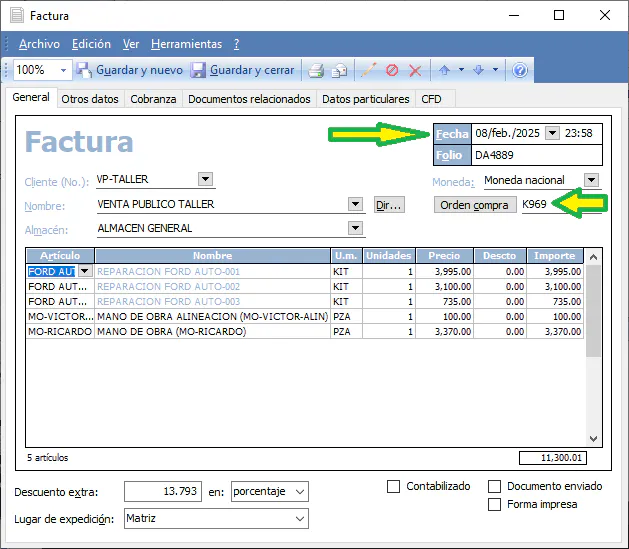Expand the Moneda nacional dropdown

(591, 180)
